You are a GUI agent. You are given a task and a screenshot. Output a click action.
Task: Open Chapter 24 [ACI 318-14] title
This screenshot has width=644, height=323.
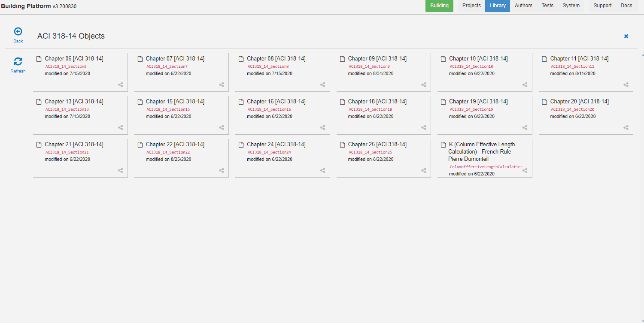(x=276, y=145)
